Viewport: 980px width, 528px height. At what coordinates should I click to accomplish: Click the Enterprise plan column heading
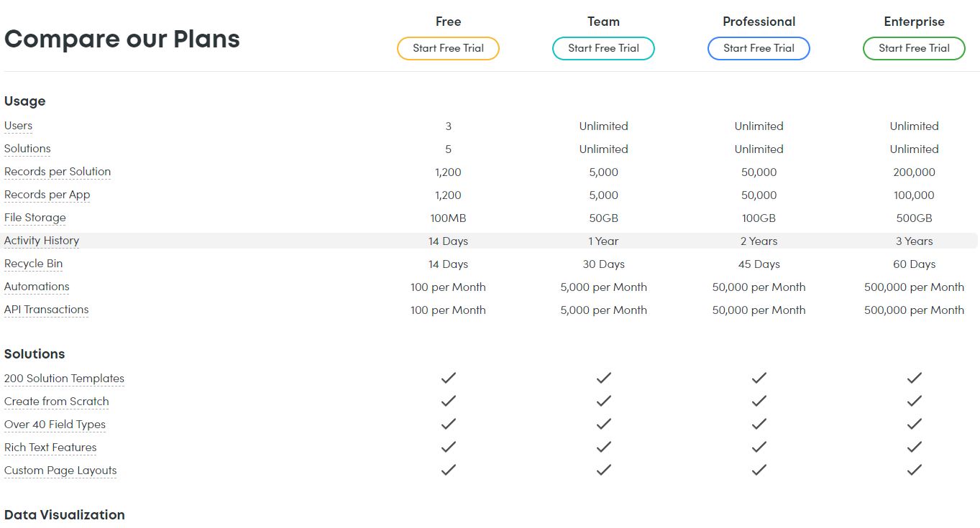point(914,22)
